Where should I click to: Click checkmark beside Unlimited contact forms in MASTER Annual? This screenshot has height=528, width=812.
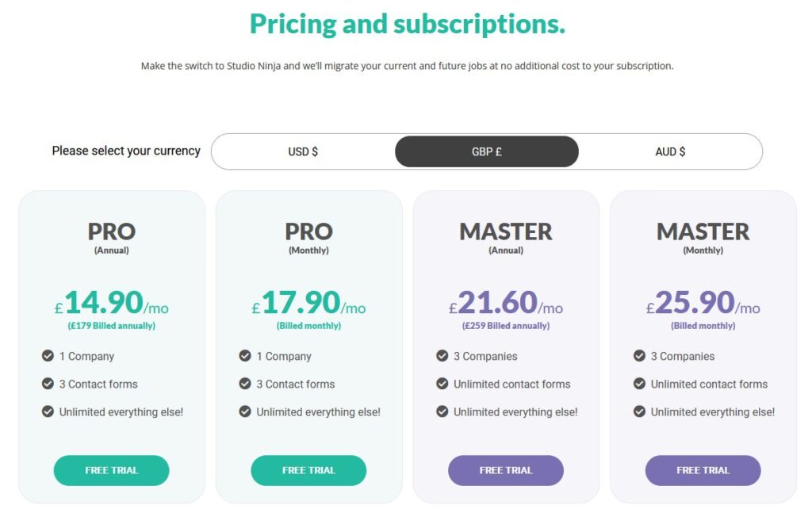442,384
